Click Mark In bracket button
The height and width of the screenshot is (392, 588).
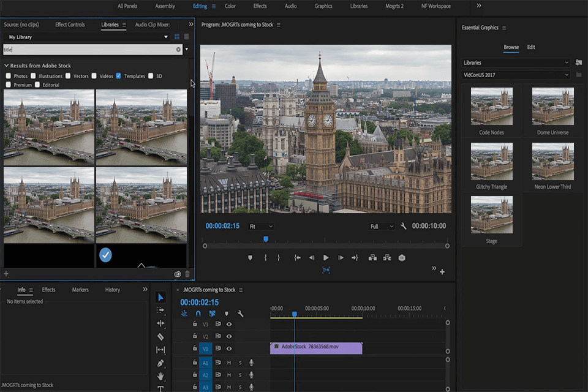[x=265, y=258]
